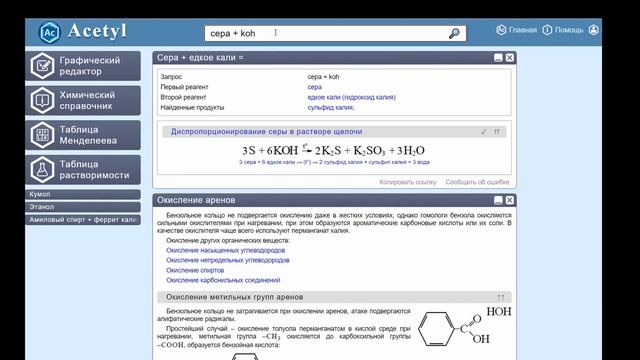640x360 pixels.
Task: Open Окисление насыщенных углеводородов link
Action: point(225,250)
